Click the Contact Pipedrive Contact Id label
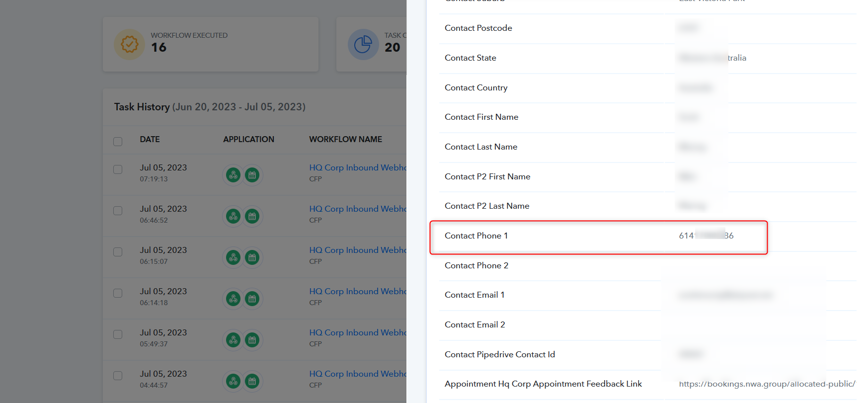This screenshot has width=868, height=403. click(x=500, y=355)
